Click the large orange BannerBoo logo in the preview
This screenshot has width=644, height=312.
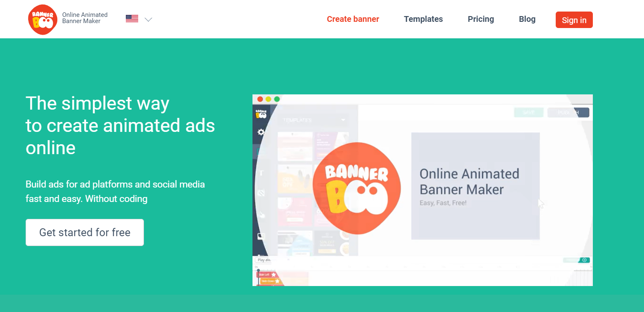tap(356, 188)
